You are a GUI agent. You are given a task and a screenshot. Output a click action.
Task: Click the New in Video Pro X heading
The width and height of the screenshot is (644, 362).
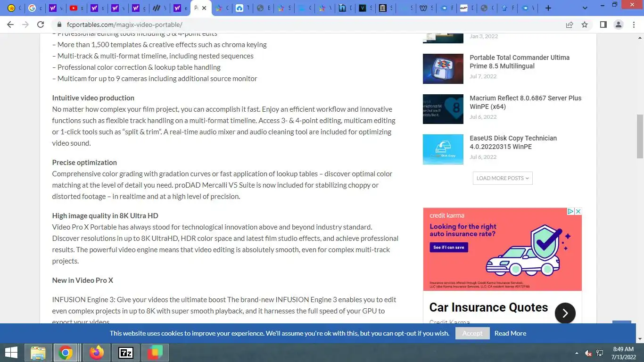tap(83, 280)
